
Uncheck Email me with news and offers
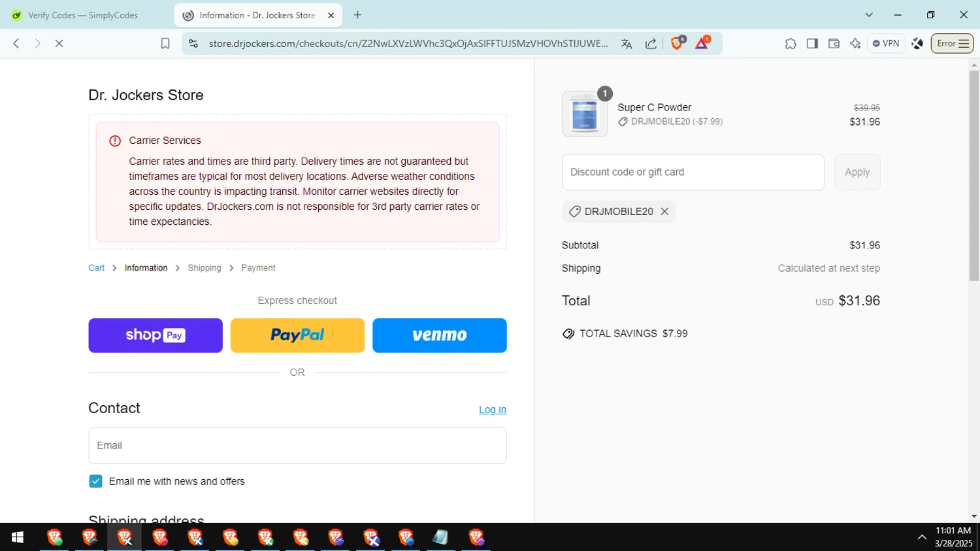pyautogui.click(x=95, y=481)
